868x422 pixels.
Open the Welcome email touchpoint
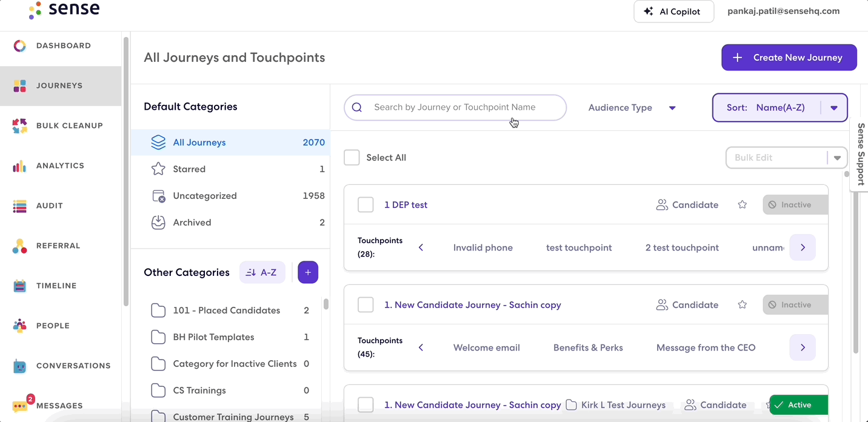tap(487, 347)
